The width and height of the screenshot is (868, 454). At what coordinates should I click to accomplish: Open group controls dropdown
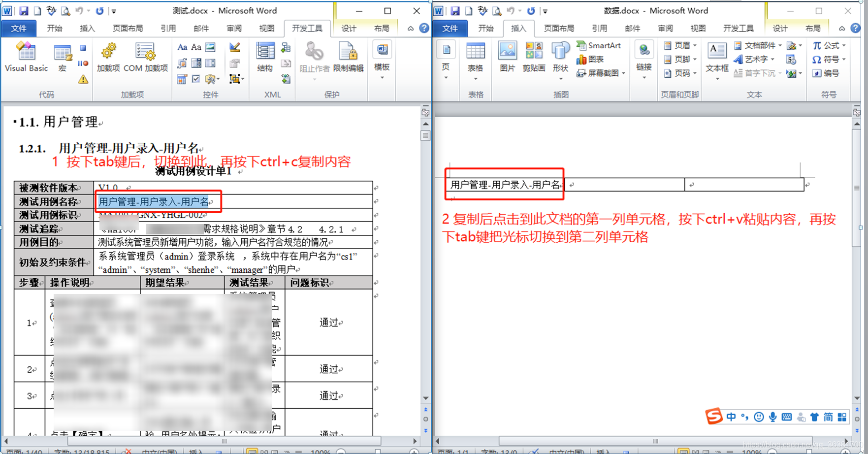click(236, 79)
